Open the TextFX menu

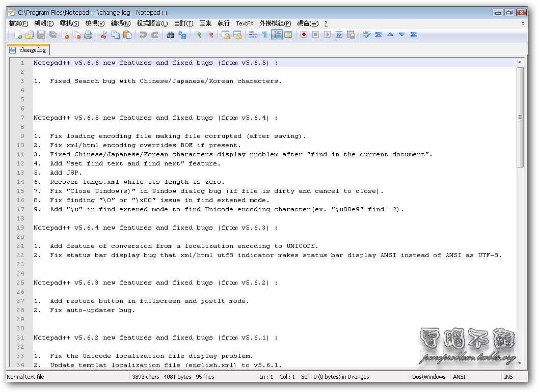(245, 23)
